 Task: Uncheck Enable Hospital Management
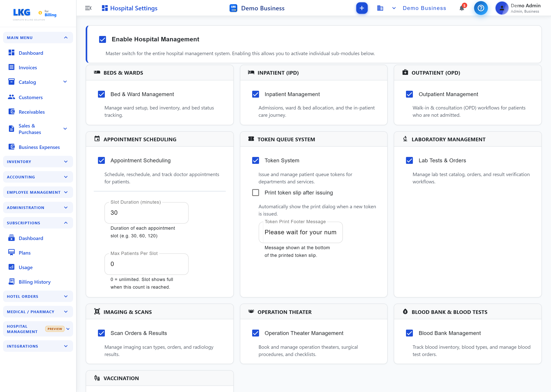(103, 39)
